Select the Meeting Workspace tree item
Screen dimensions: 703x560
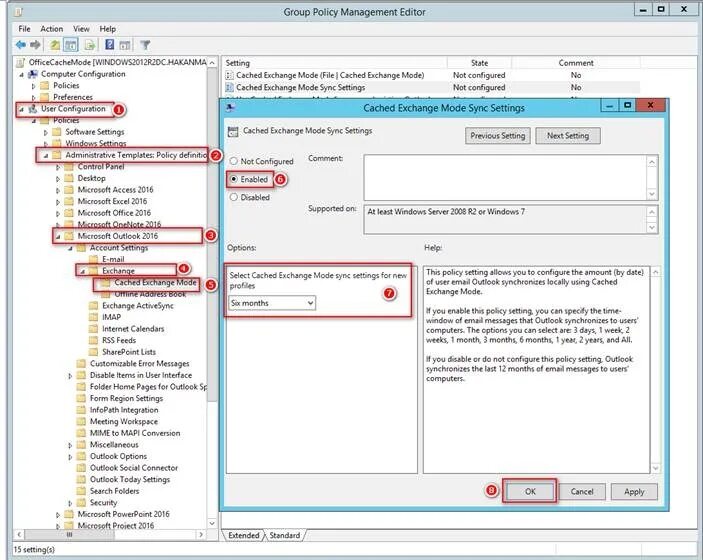[124, 421]
